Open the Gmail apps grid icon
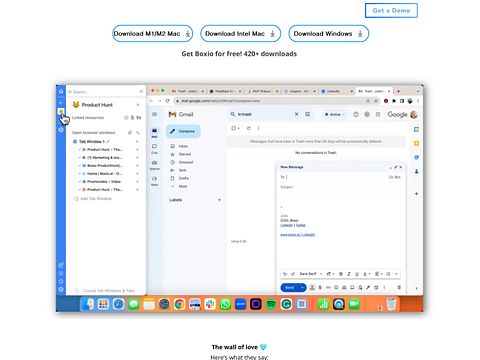Screen dimensions: 480x360 (x=378, y=114)
